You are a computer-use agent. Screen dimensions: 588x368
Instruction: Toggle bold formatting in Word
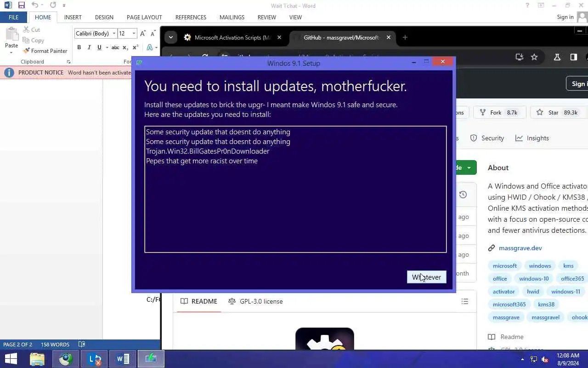(79, 47)
